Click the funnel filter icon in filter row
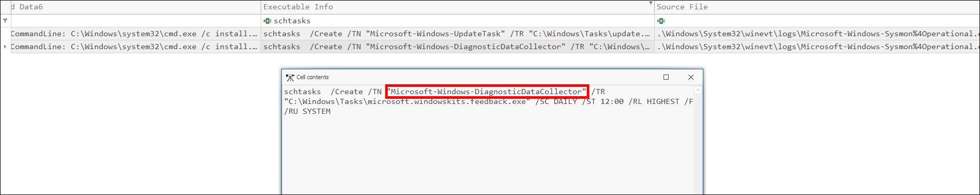Image resolution: width=980 pixels, height=195 pixels. pos(5,21)
